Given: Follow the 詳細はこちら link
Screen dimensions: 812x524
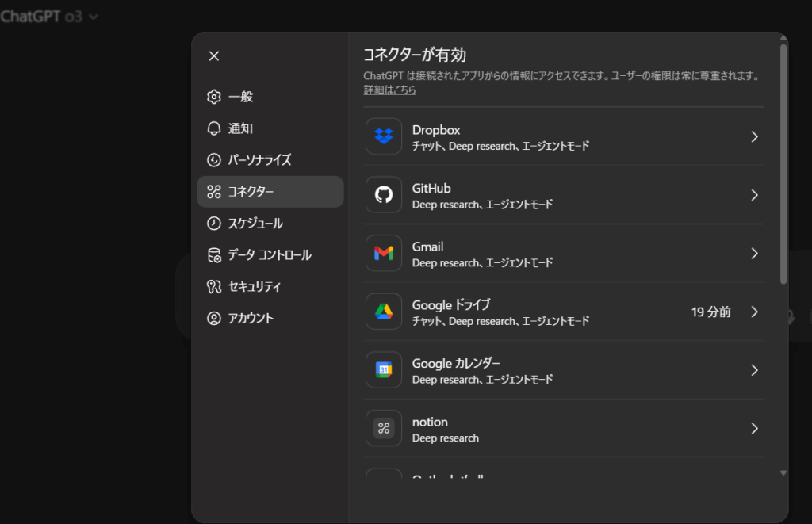Looking at the screenshot, I should (x=389, y=90).
